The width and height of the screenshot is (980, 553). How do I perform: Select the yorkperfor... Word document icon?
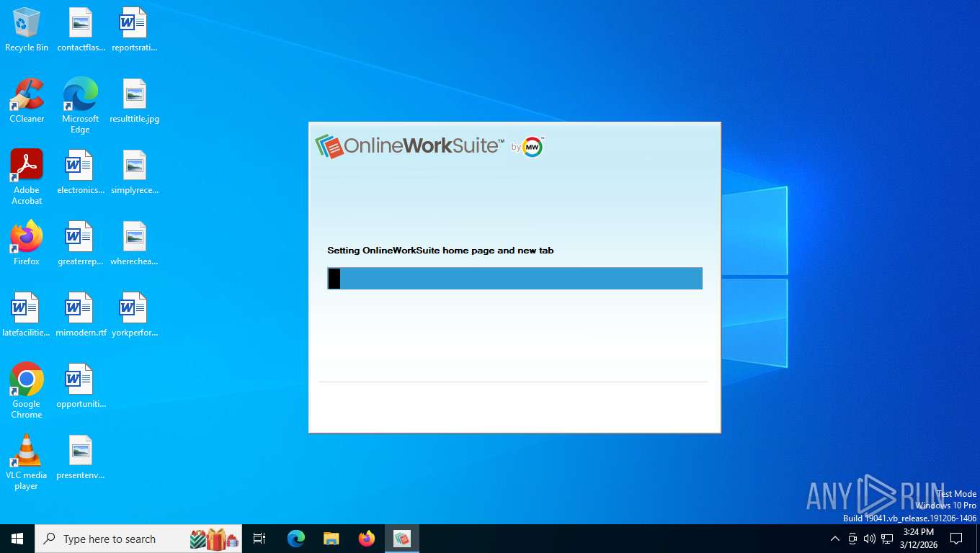pyautogui.click(x=134, y=315)
